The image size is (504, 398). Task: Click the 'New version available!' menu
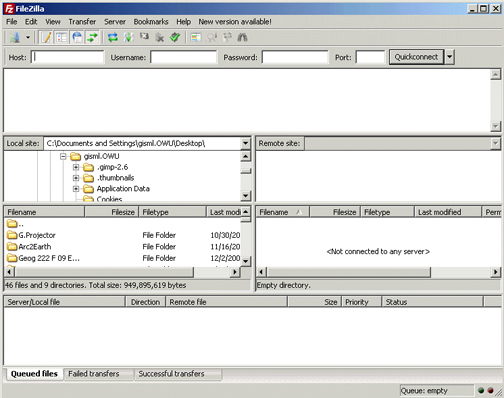pos(235,22)
